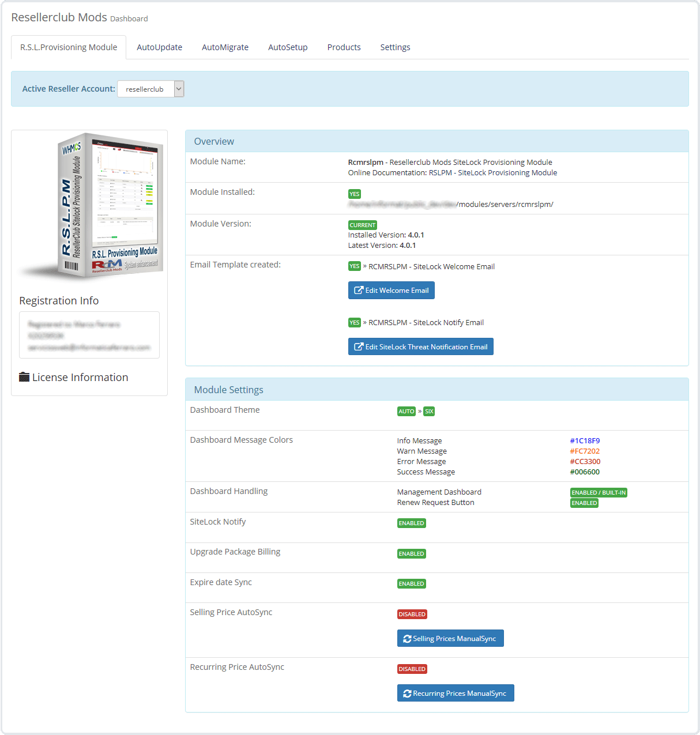Click the Warn Message color #FC7202
The image size is (700, 735).
[x=585, y=451]
